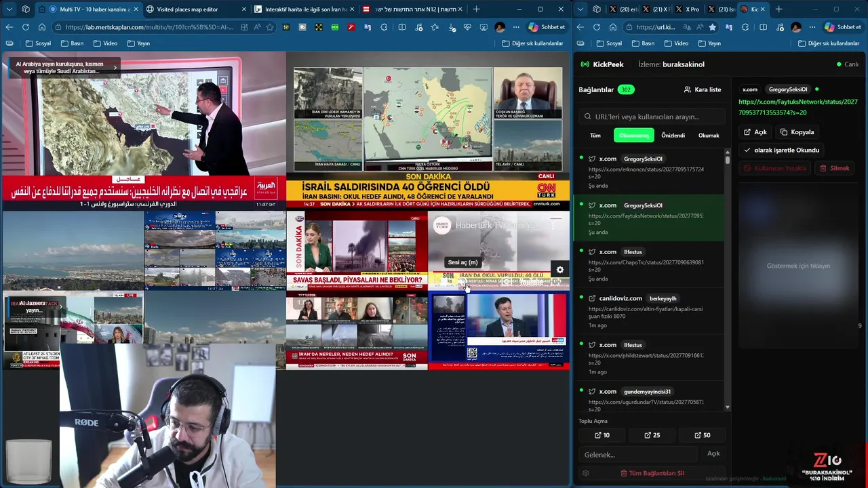Close the KickPeek tab
The image size is (868, 488).
click(x=764, y=9)
